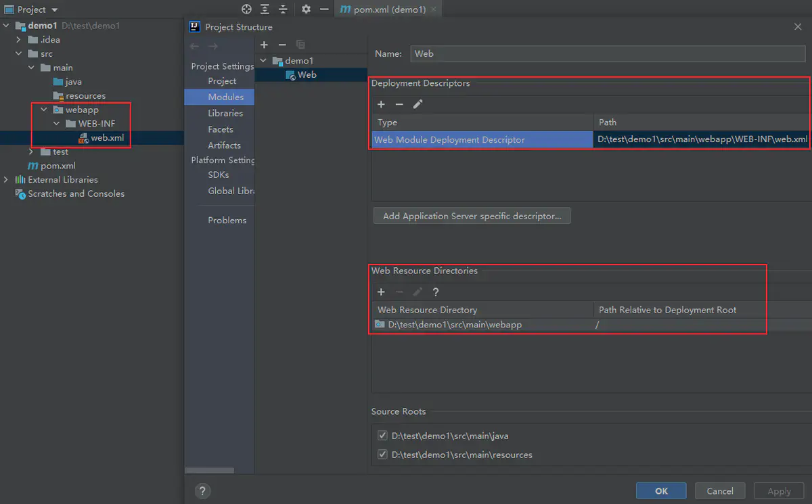Open SDKs settings category
The height and width of the screenshot is (504, 812).
click(219, 175)
